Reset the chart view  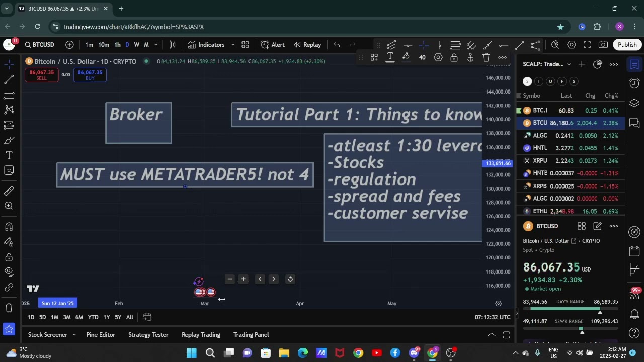pos(290,279)
